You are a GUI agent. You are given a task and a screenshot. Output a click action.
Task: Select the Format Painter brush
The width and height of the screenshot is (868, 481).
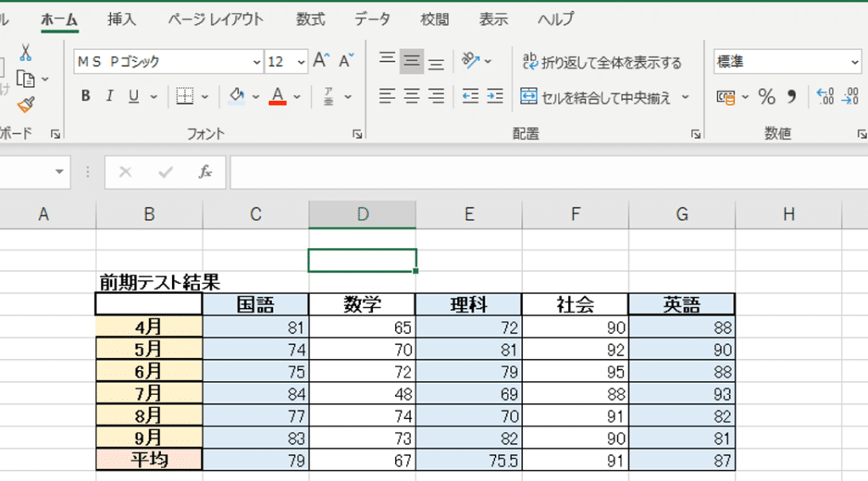click(25, 104)
